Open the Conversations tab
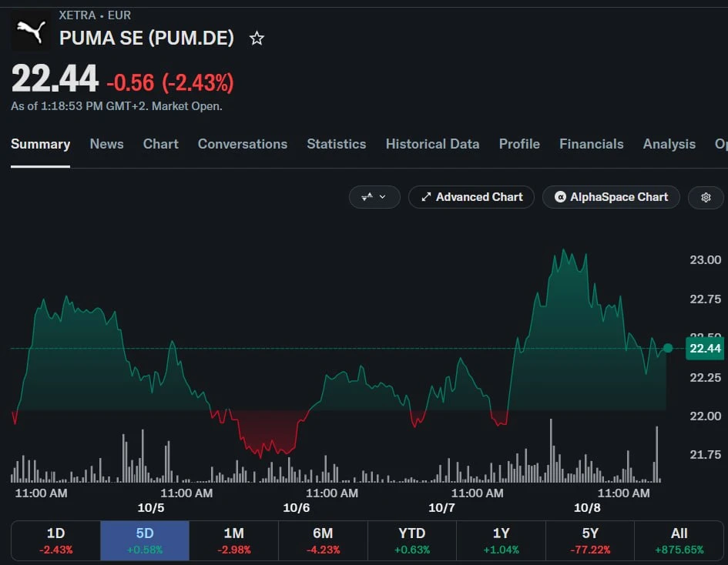The image size is (728, 565). click(243, 144)
